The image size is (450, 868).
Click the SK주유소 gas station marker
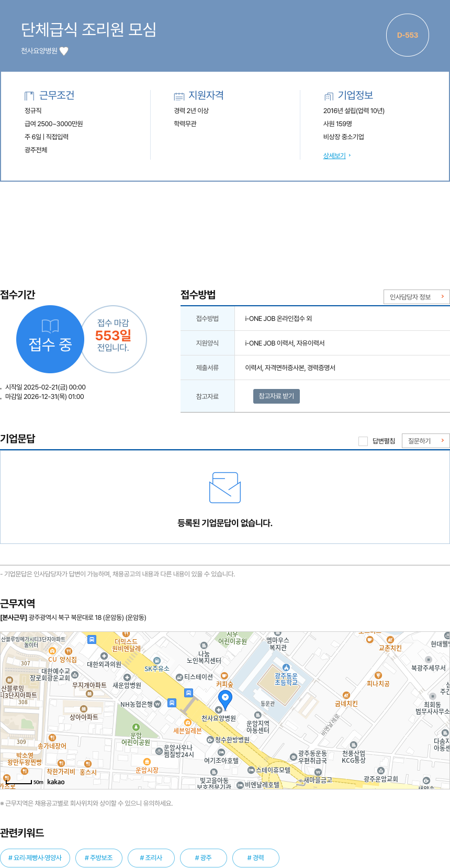[x=157, y=661]
